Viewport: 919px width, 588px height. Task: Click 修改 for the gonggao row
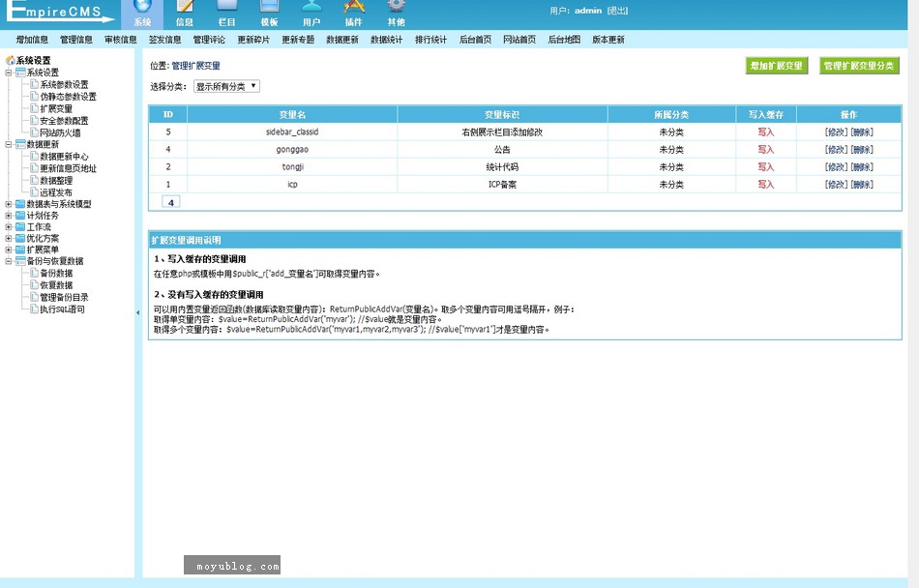pyautogui.click(x=836, y=150)
